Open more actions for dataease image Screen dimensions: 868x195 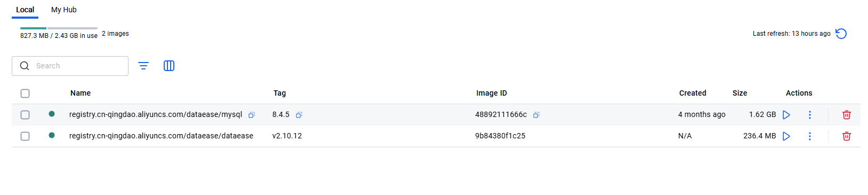810,136
